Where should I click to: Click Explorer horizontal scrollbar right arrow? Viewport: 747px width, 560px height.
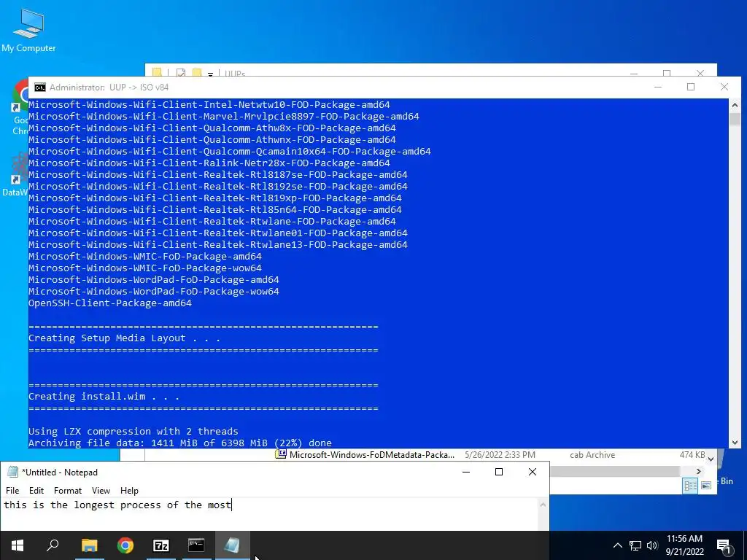[699, 471]
